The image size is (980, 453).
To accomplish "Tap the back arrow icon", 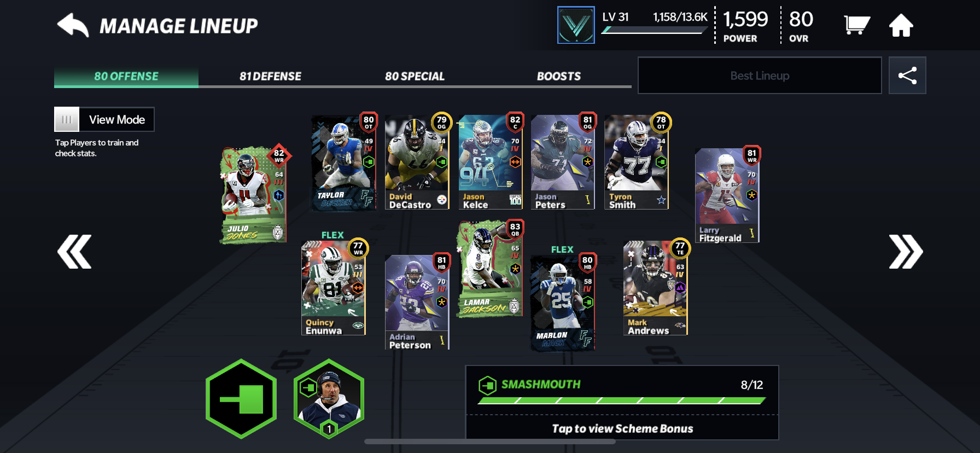I will tap(73, 25).
